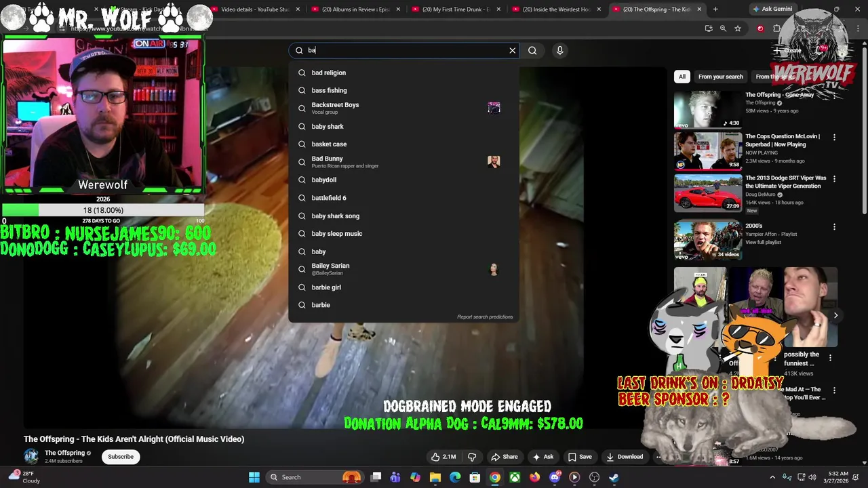Start voice search with microphone icon
The image size is (868, 488).
click(x=559, y=50)
